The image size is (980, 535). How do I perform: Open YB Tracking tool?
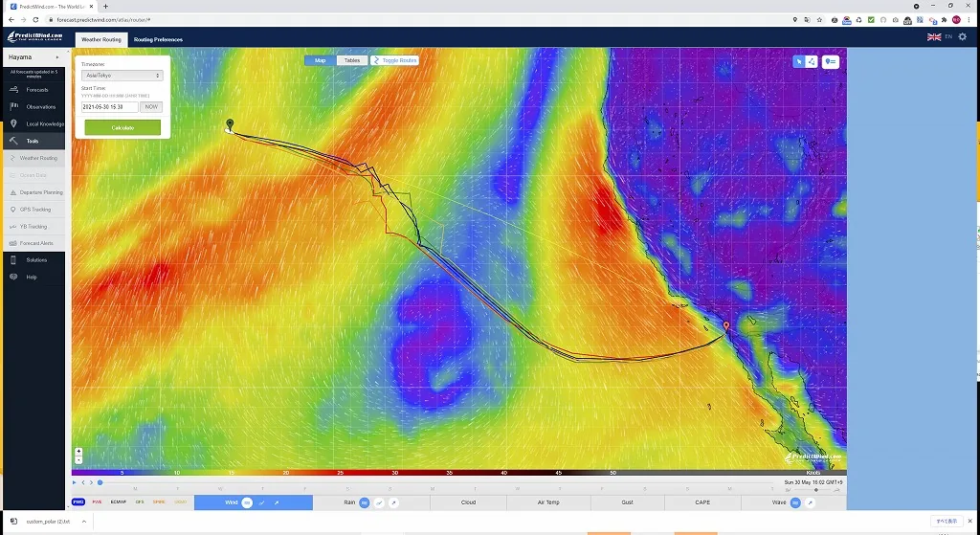click(x=33, y=226)
